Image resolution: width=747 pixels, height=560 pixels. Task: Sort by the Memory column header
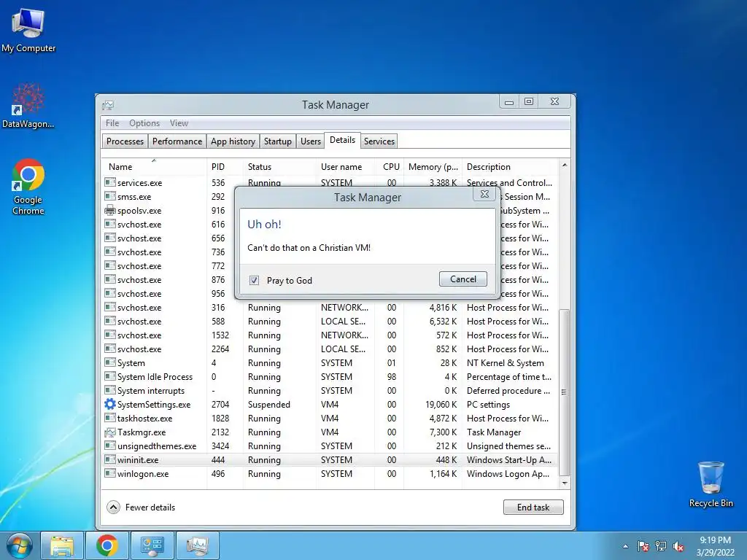point(433,167)
